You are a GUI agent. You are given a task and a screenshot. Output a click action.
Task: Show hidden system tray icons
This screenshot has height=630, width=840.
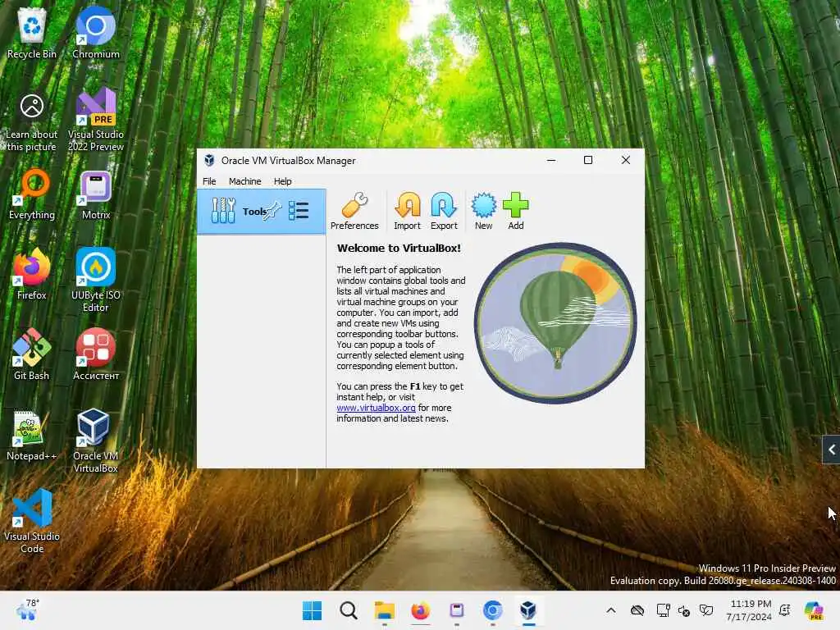(610, 610)
